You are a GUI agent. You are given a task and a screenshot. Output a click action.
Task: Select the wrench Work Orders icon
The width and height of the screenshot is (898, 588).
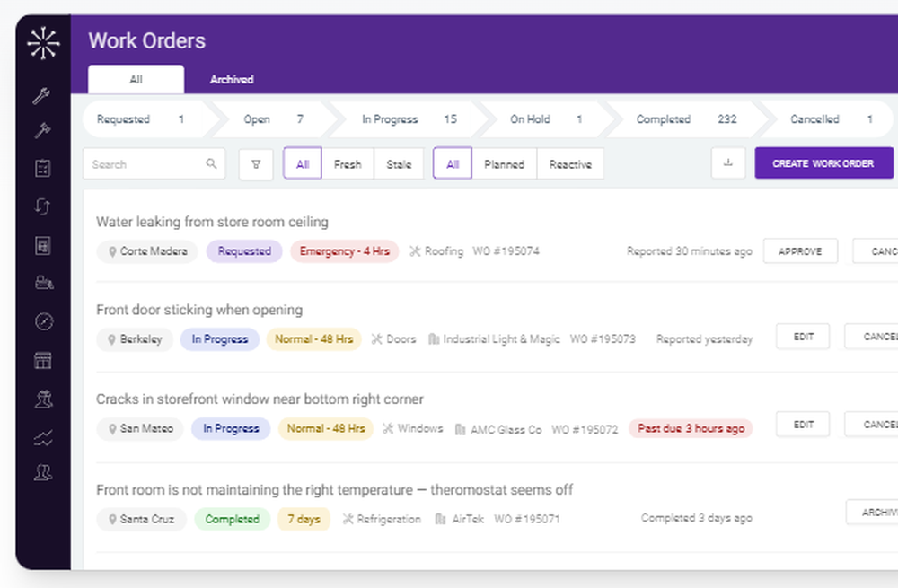tap(44, 96)
